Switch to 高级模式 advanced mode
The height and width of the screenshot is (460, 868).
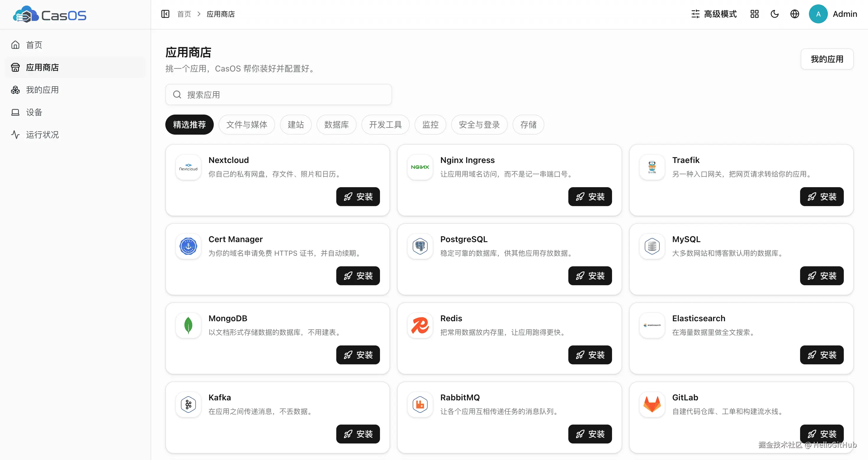point(714,14)
